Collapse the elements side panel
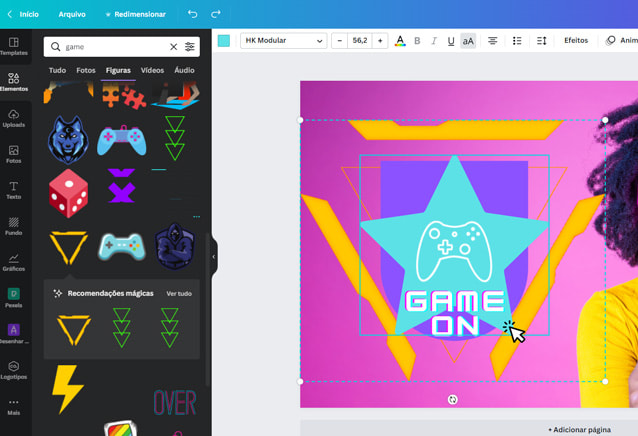Screen dimensions: 638x436 click(213, 257)
